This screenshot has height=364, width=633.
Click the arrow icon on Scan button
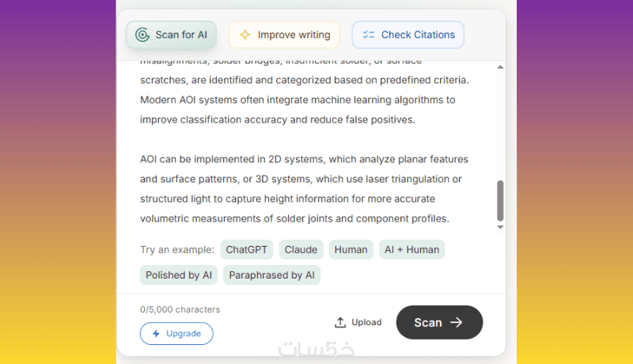456,322
